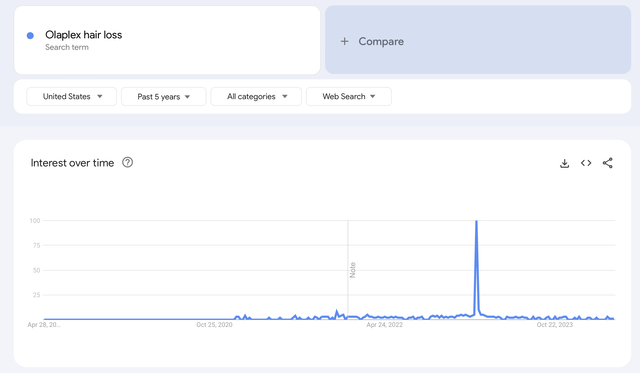Click the Interest over time heading
The width and height of the screenshot is (640, 373).
pos(72,163)
